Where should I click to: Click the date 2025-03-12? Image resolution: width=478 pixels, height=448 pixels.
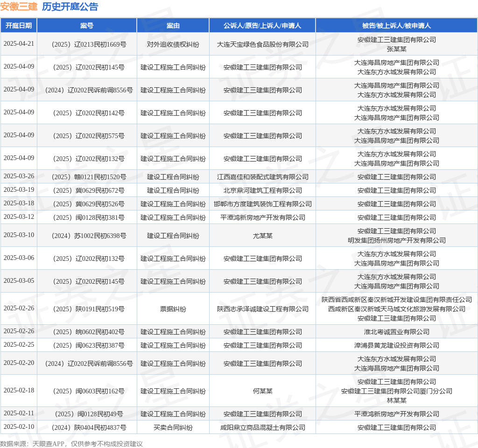click(x=19, y=217)
